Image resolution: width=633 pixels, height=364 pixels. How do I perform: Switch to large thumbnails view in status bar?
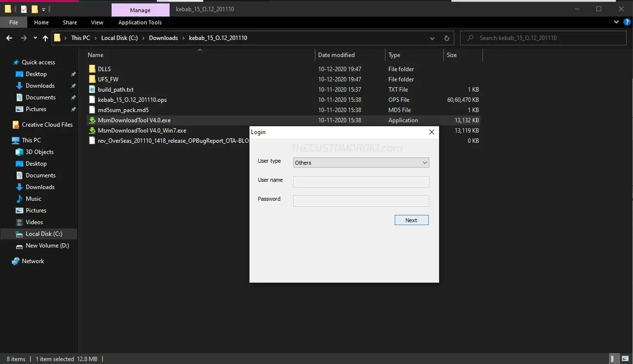[x=626, y=359]
